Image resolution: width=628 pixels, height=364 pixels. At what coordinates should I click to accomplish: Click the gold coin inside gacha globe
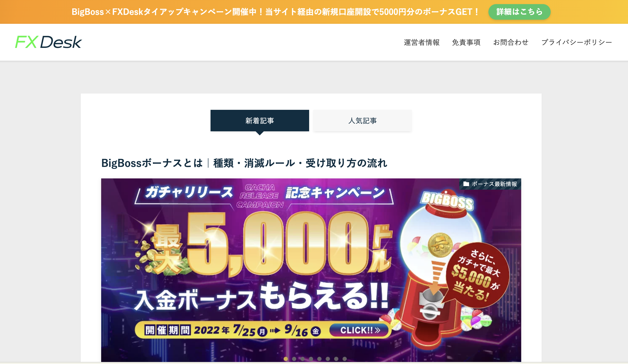tap(440, 245)
